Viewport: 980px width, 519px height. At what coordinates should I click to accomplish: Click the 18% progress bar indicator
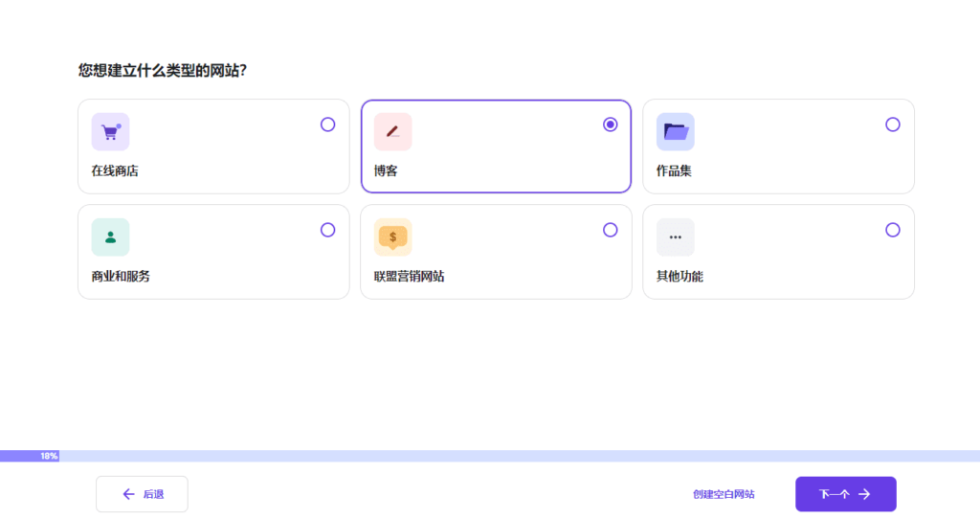tap(49, 457)
